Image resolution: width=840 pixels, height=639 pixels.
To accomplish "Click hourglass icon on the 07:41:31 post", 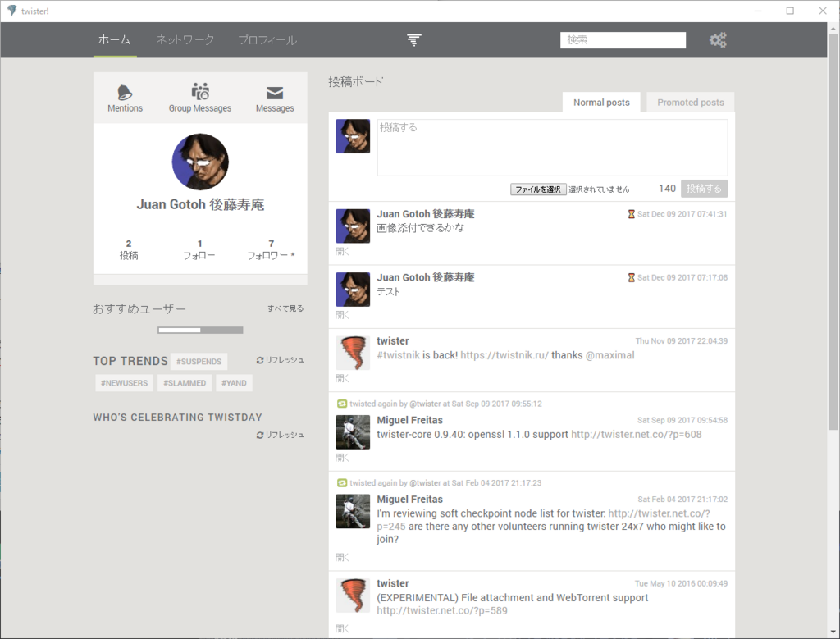I will (631, 214).
